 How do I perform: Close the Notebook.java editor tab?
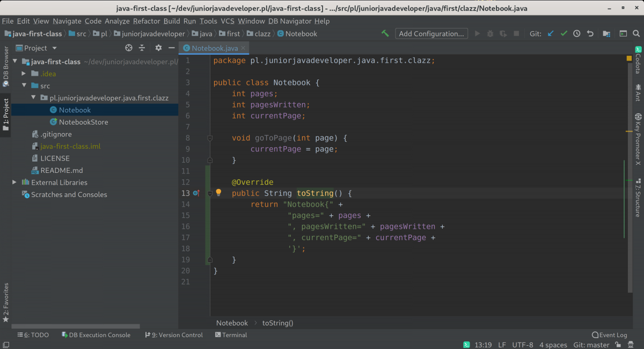click(x=243, y=48)
